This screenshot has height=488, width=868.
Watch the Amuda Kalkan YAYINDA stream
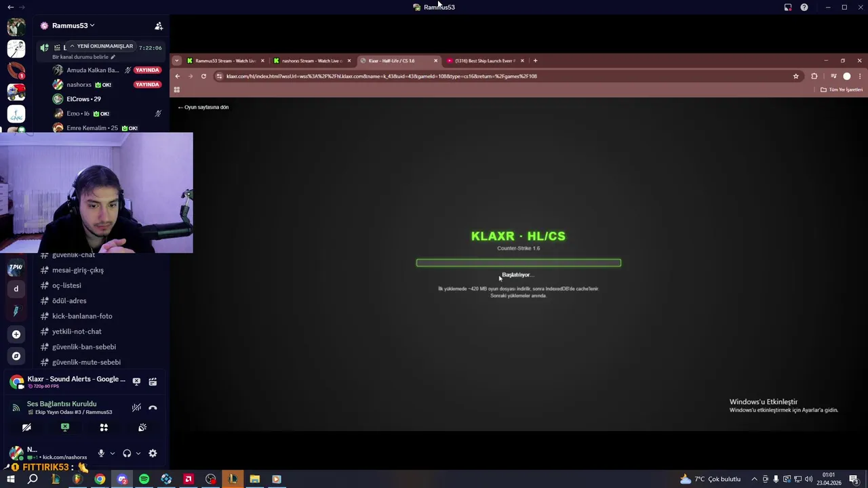pyautogui.click(x=147, y=70)
